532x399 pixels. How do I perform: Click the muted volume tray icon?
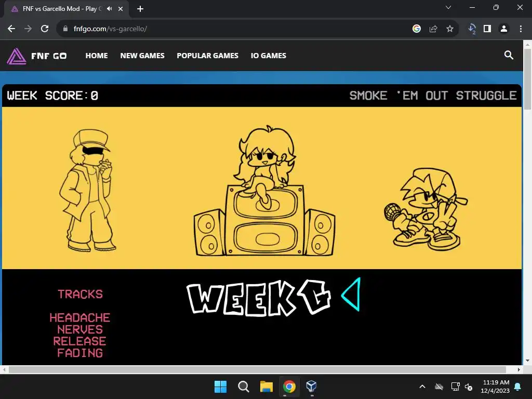click(469, 387)
